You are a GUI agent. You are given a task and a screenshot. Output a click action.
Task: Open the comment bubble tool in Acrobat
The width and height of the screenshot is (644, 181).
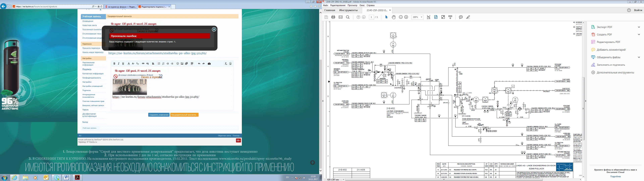pyautogui.click(x=461, y=17)
